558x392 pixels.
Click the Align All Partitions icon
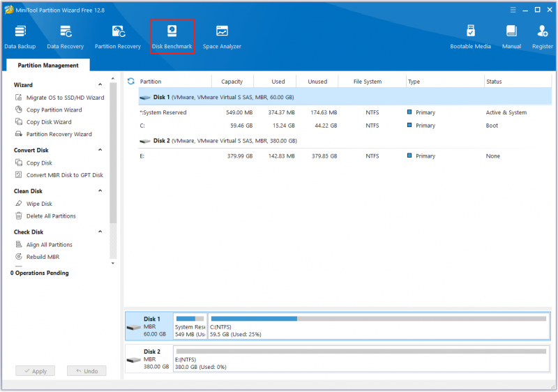19,244
